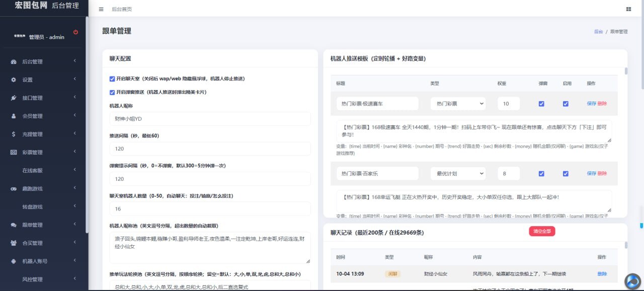
Task: Toggle 开启聊天室 checkbox
Action: tap(112, 79)
